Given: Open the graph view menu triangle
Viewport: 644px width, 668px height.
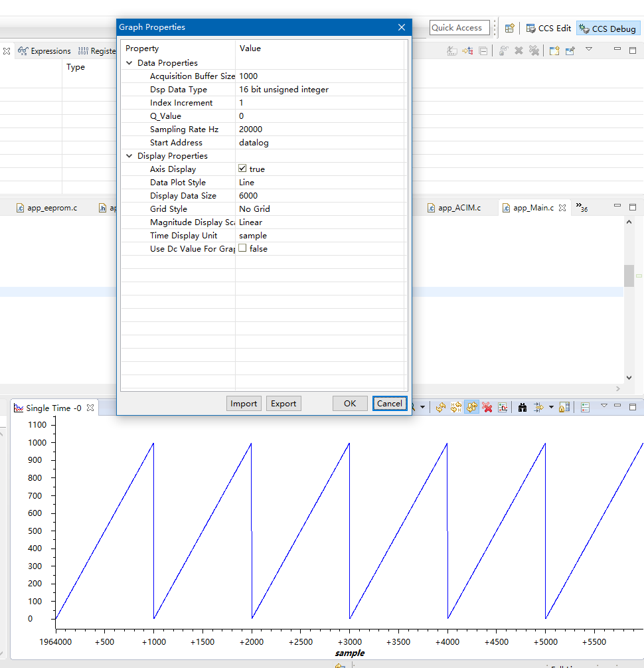Looking at the screenshot, I should tap(604, 406).
